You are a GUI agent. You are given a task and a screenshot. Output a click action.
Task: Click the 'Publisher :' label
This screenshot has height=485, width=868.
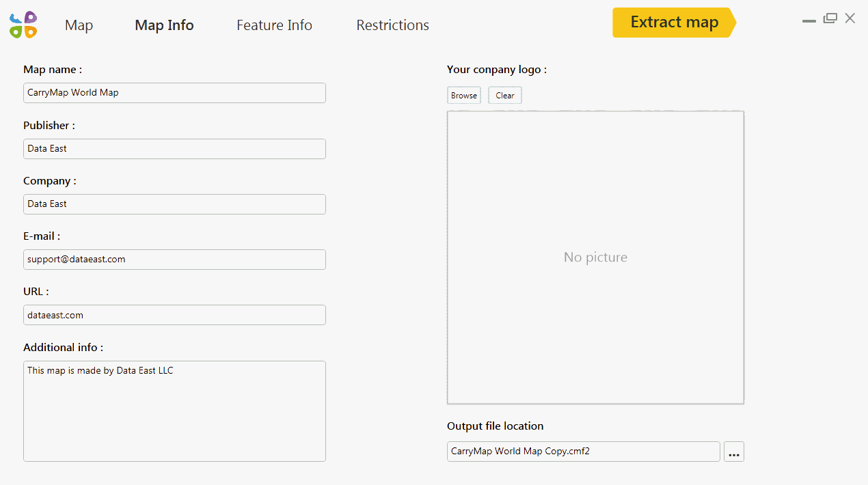coord(49,126)
